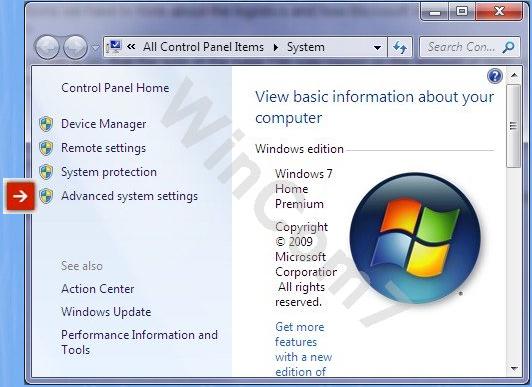Click the computer icon in the address bar
The height and width of the screenshot is (387, 532).
[114, 47]
